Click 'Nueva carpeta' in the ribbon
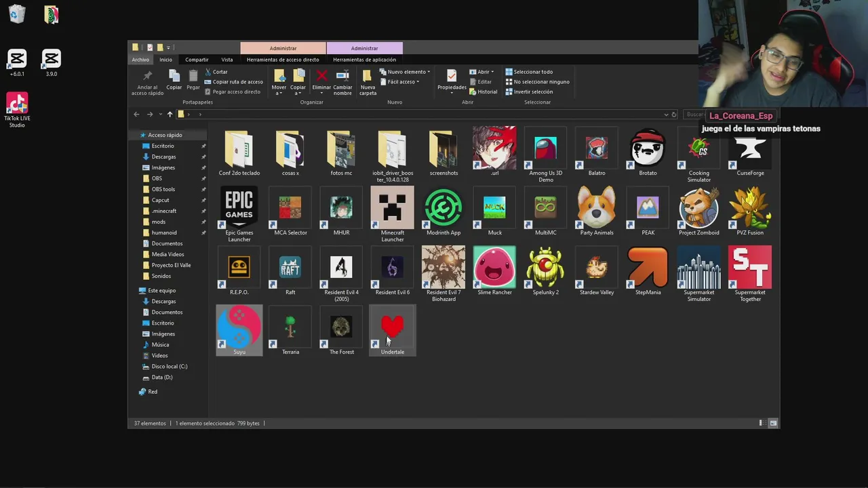 [368, 82]
